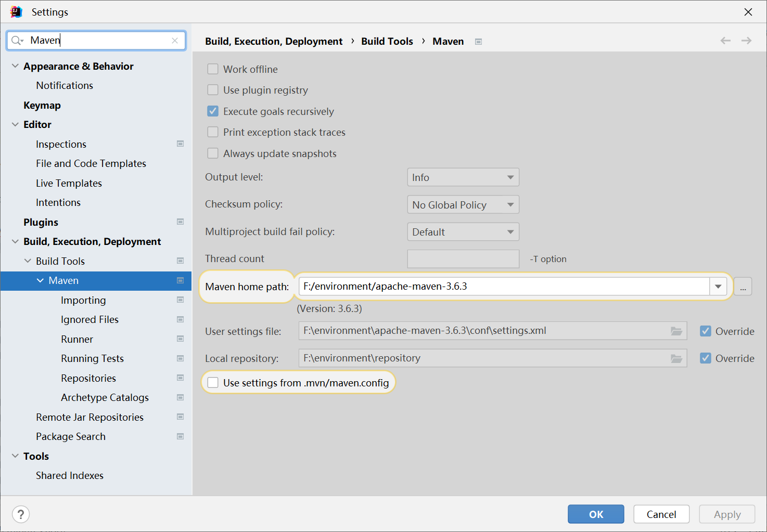
Task: Click the Maven home path field
Action: coord(504,287)
